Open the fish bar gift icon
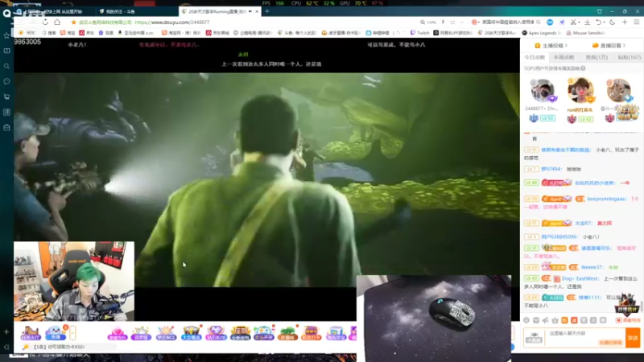This screenshot has height=362, width=644. point(56,333)
